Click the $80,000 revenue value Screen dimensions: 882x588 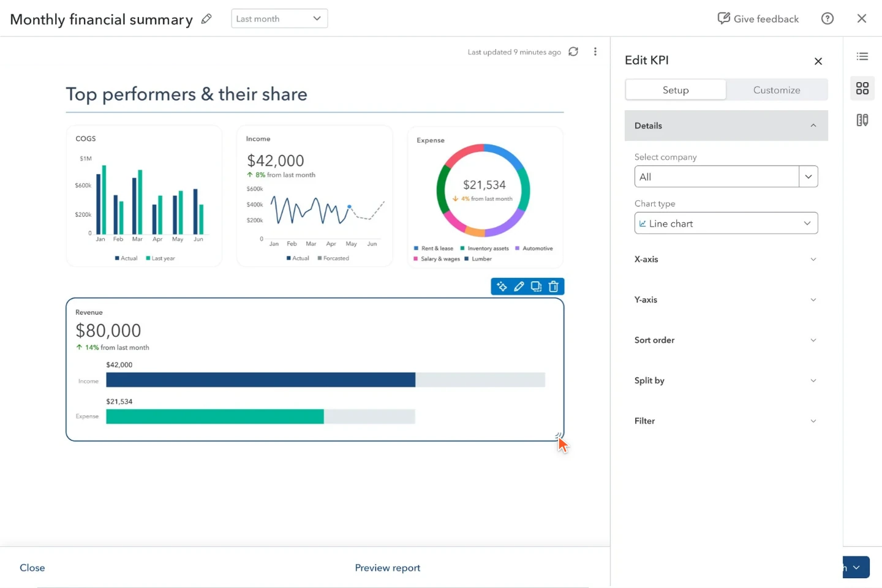tap(108, 331)
